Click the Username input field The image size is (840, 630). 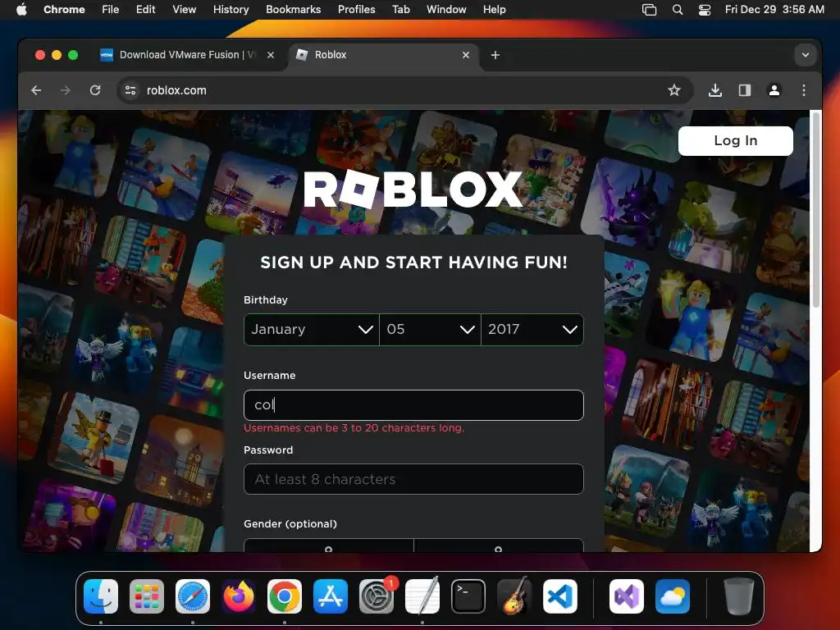coord(413,405)
